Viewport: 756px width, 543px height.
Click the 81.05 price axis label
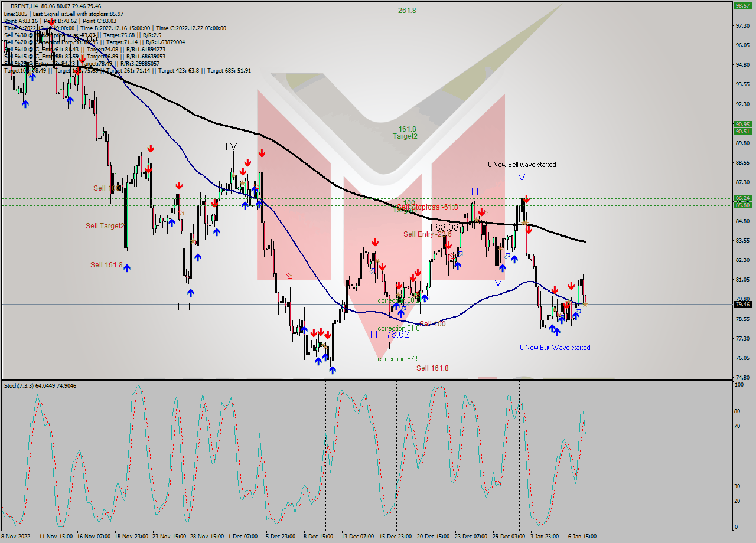click(x=742, y=280)
